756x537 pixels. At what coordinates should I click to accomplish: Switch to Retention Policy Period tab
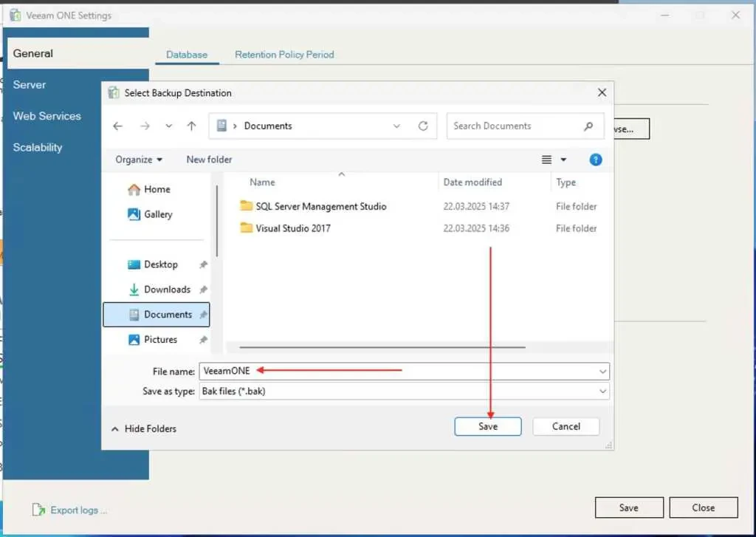[x=284, y=55]
